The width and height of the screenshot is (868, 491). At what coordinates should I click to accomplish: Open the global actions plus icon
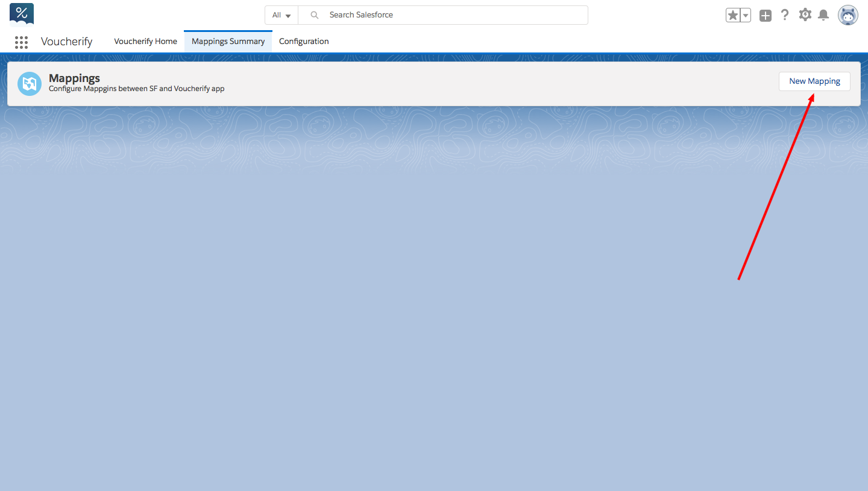766,16
